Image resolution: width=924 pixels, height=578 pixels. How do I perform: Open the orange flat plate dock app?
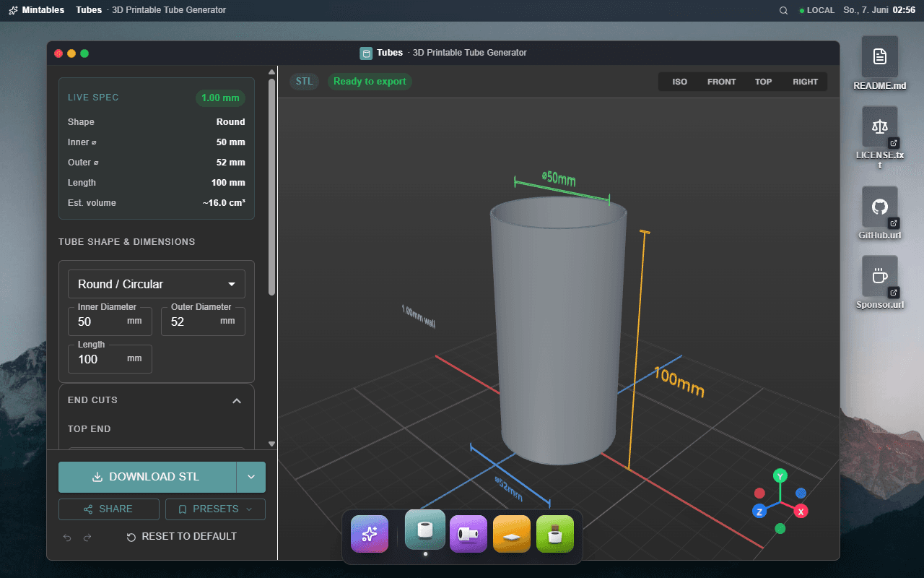pos(512,534)
